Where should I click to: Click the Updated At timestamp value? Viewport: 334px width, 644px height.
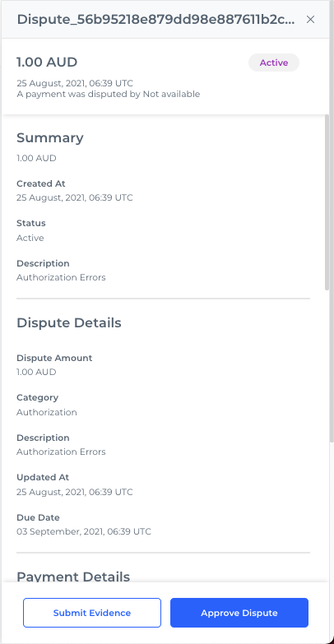pyautogui.click(x=74, y=492)
